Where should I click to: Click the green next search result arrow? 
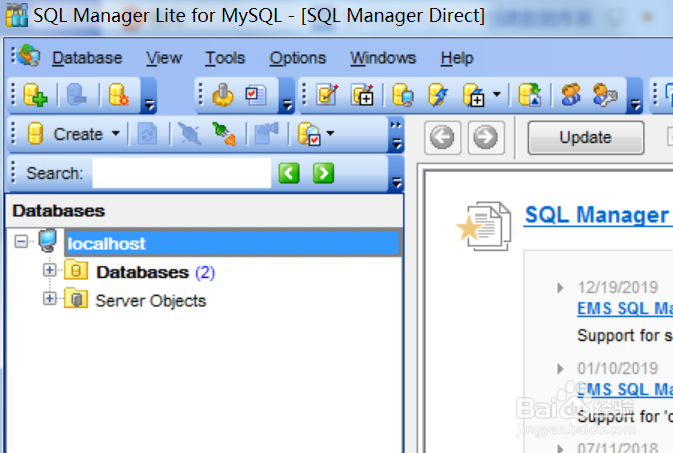[x=324, y=173]
